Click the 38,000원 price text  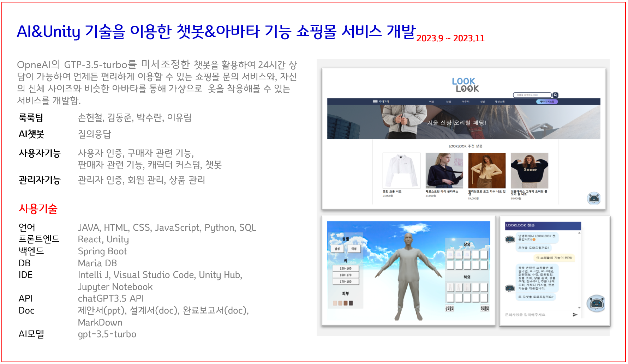click(516, 199)
